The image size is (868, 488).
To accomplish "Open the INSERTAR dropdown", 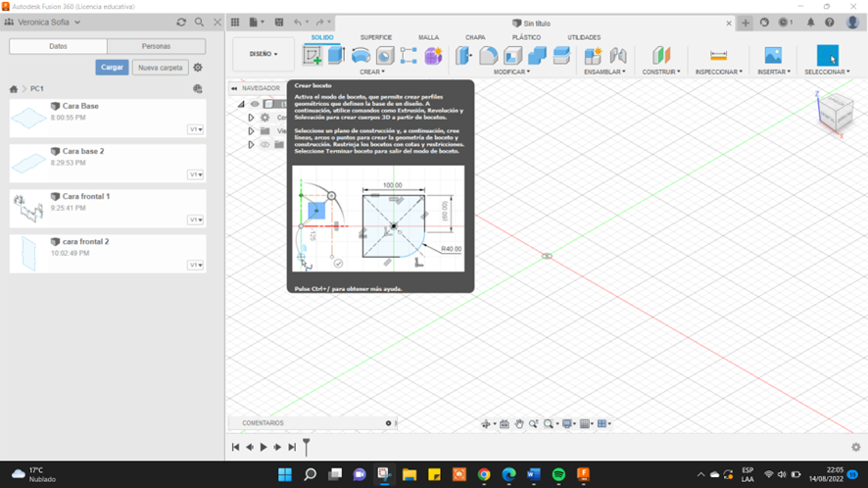I will tap(773, 72).
